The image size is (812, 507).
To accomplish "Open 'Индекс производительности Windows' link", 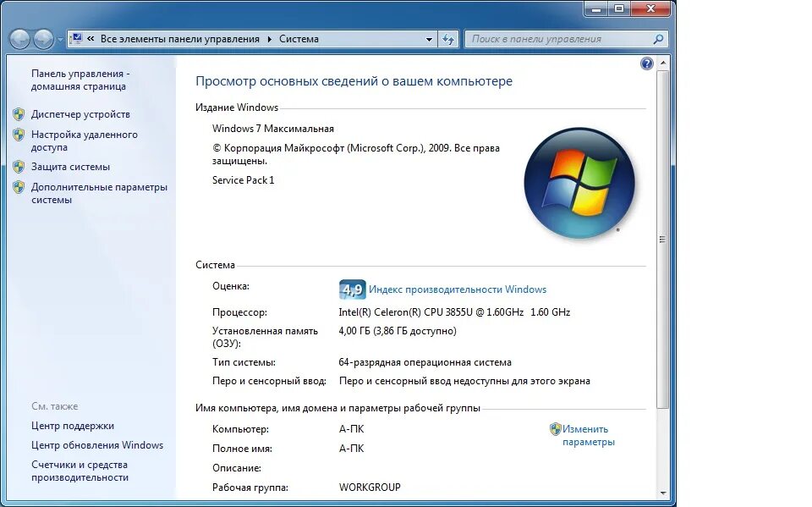I will coord(458,289).
